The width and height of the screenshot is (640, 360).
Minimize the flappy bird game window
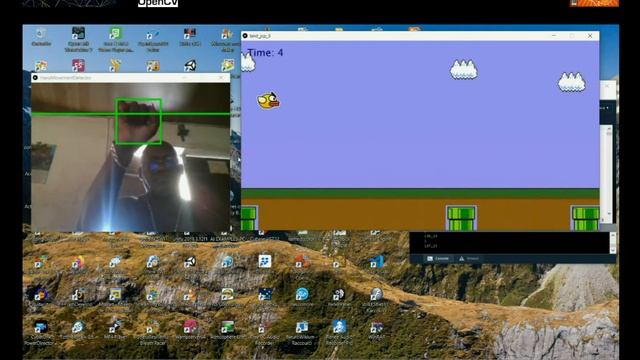point(554,36)
